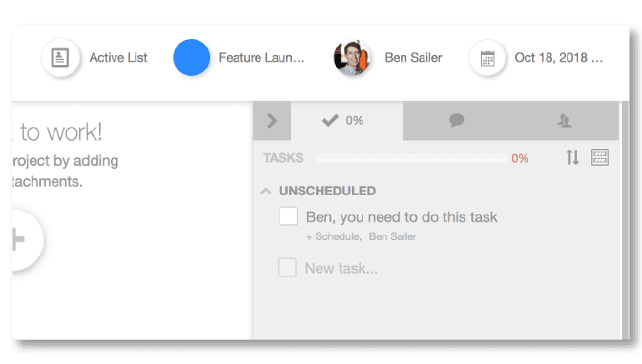The image size is (642, 364).
Task: Collapse the side panel with the arrow
Action: (x=273, y=121)
